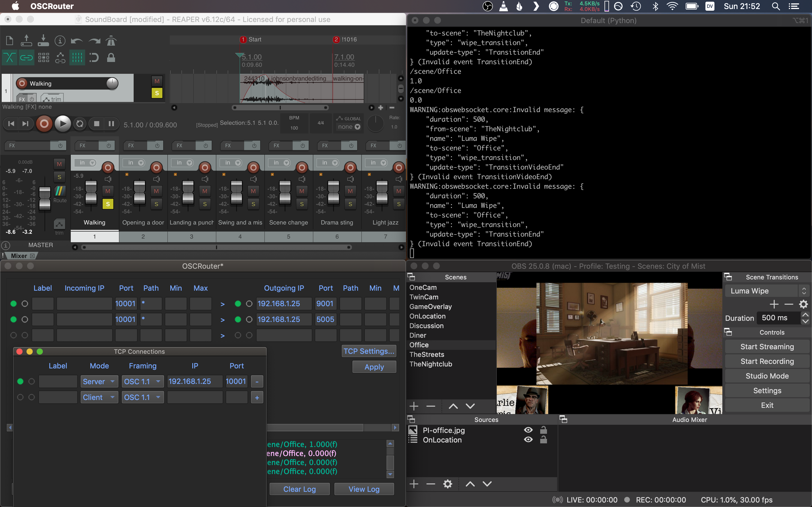Click the lock icon in REAPER toolbar
This screenshot has height=507, width=812.
(x=111, y=57)
